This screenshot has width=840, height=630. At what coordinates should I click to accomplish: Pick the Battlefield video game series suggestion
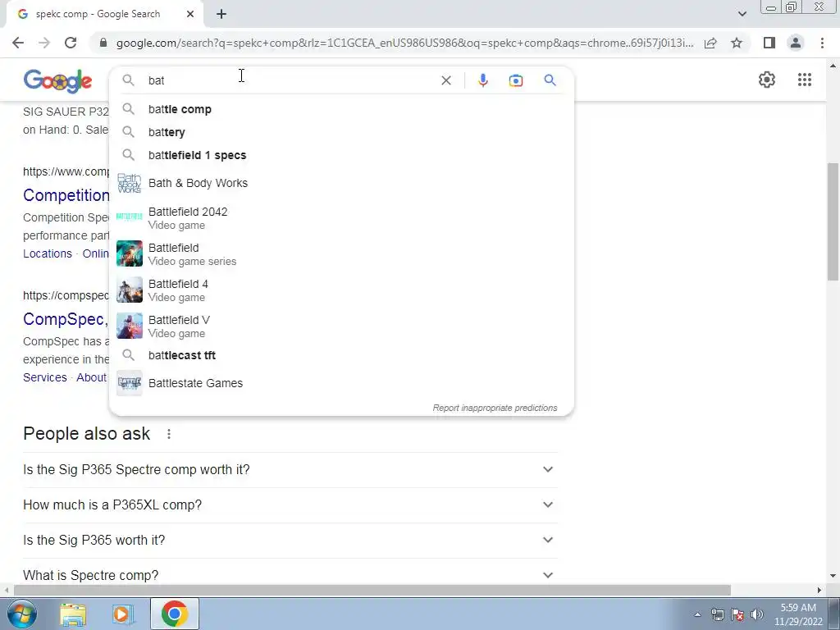tap(341, 254)
